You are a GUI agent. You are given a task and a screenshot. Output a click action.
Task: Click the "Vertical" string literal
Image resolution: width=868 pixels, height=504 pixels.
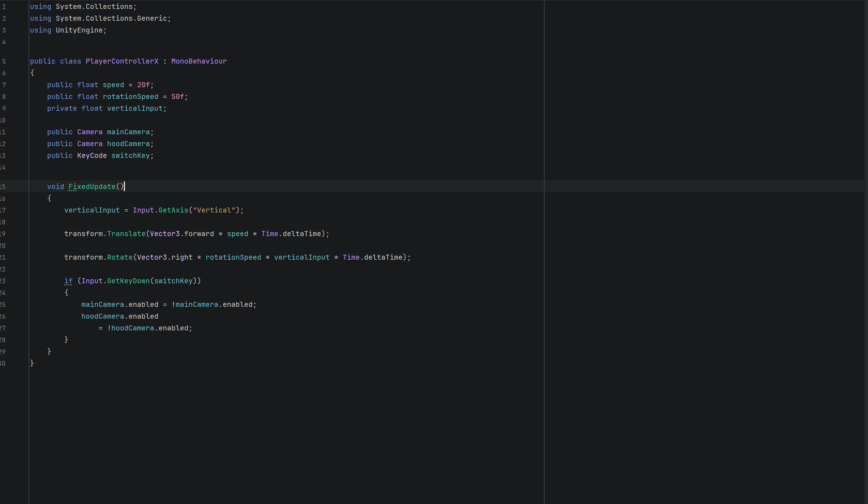214,210
